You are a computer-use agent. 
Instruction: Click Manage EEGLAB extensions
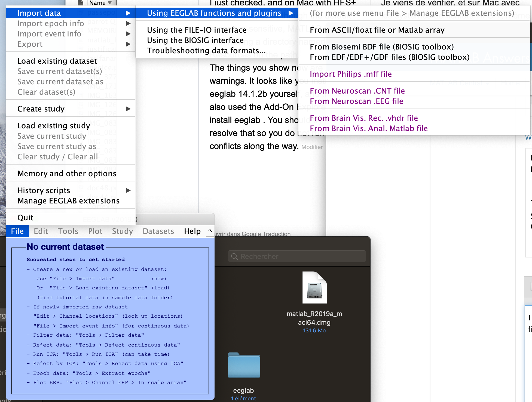[68, 201]
